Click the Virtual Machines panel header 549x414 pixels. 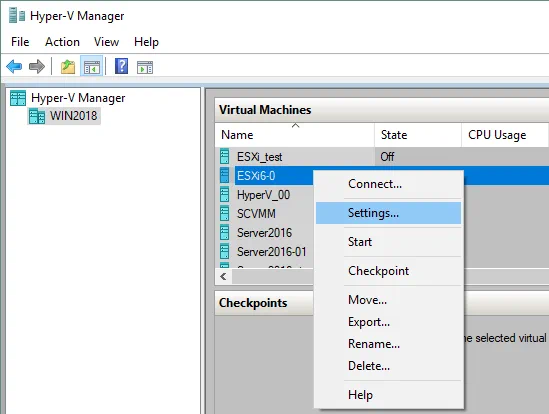(x=382, y=110)
